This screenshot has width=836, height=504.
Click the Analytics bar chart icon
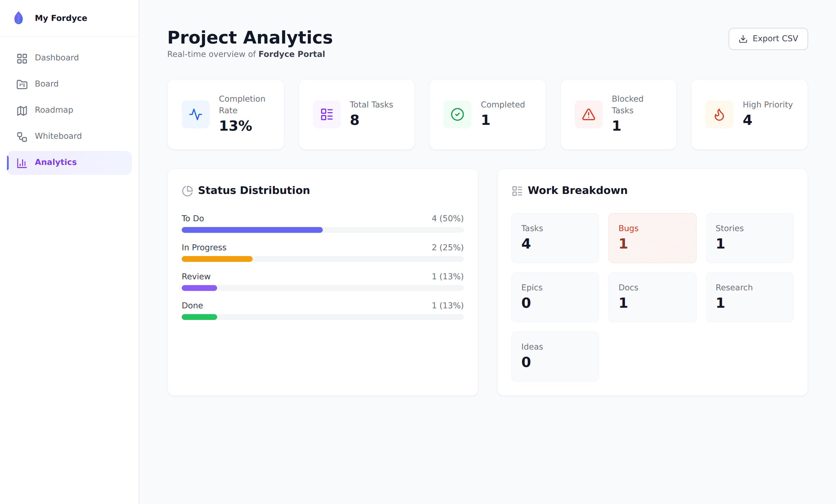click(22, 163)
